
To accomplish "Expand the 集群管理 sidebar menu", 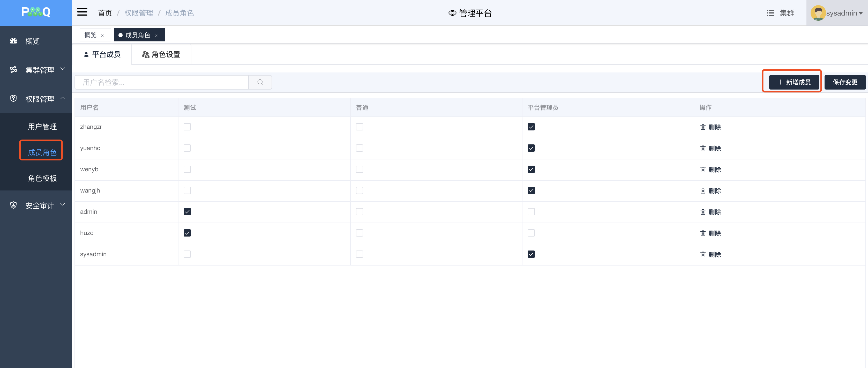I will point(39,70).
